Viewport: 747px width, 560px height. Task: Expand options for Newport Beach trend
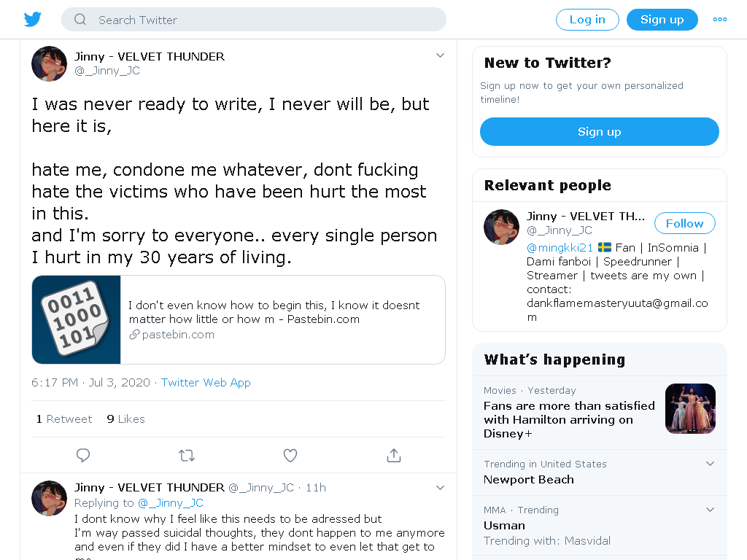pos(710,464)
